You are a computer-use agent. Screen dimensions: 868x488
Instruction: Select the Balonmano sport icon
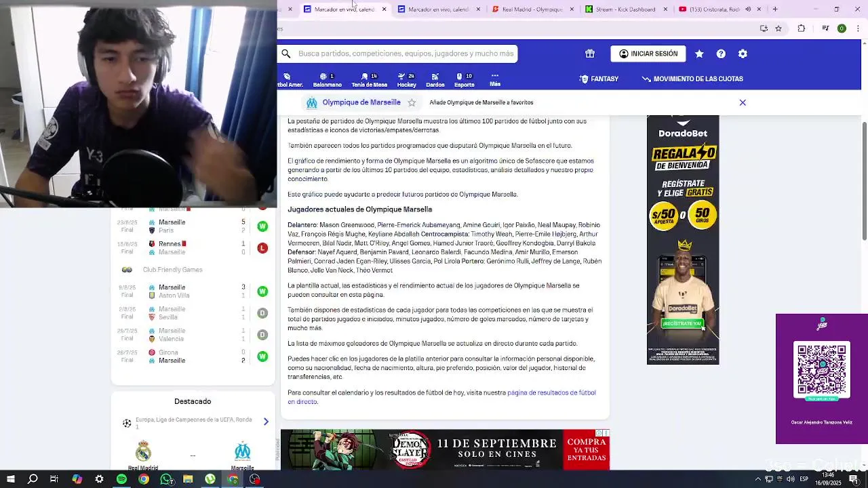coord(327,80)
